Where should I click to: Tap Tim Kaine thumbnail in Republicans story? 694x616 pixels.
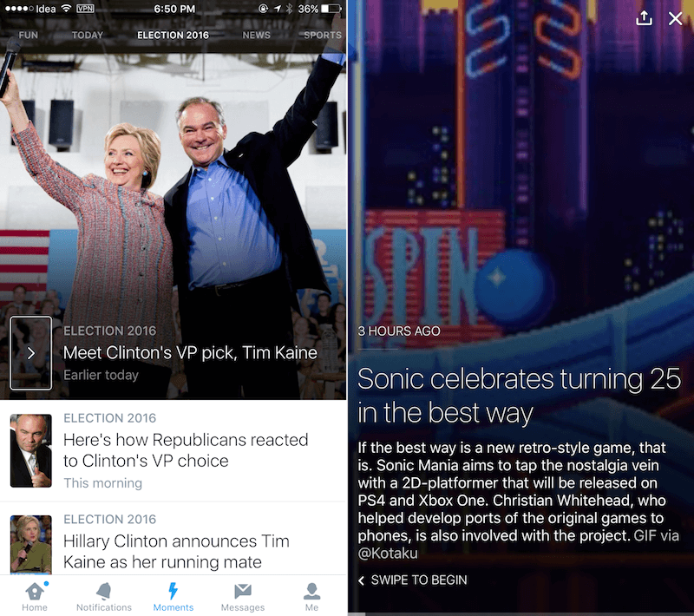(x=31, y=450)
